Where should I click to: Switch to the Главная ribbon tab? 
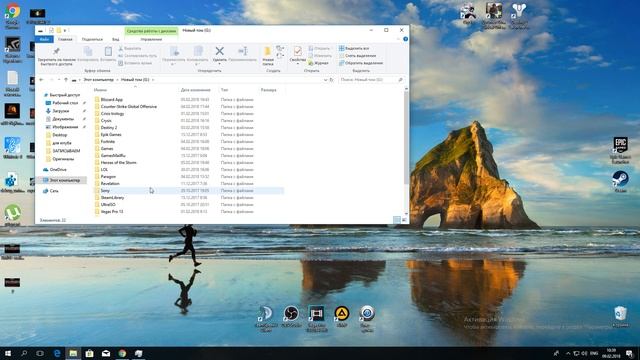[x=65, y=39]
